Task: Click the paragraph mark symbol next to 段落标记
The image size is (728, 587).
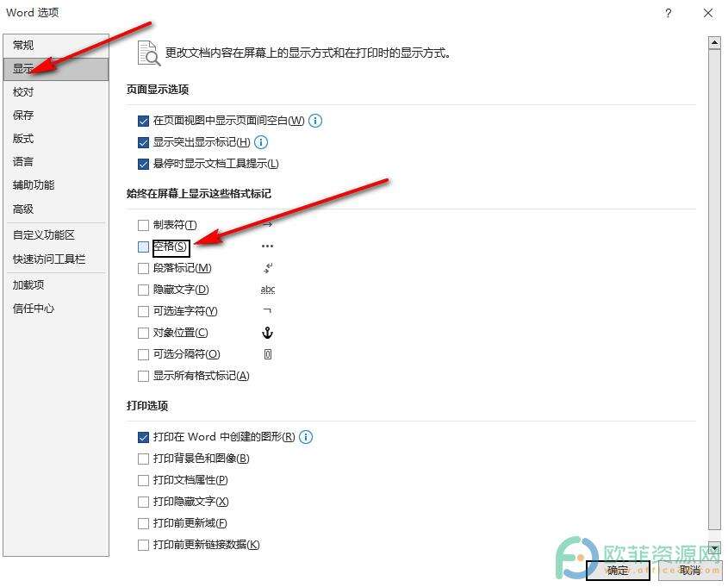Action: [x=268, y=268]
